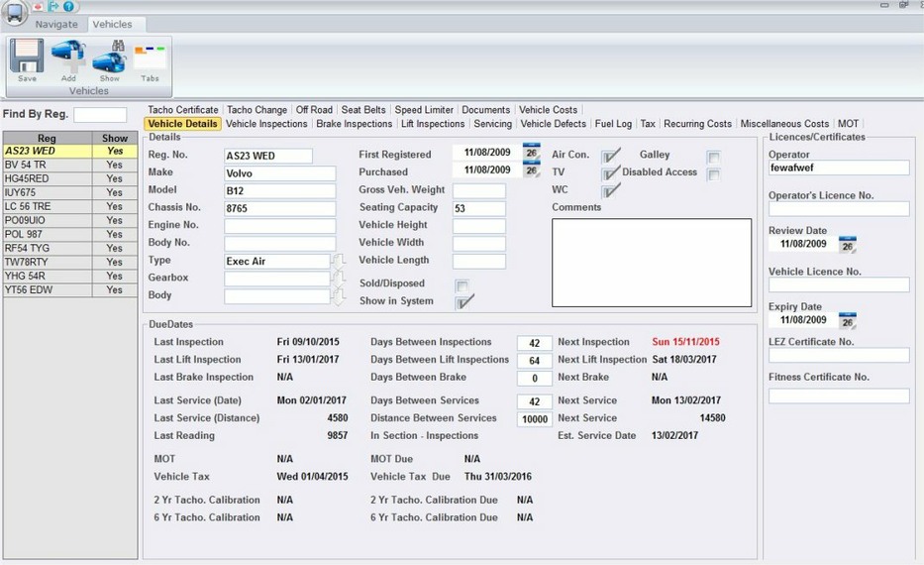Open the Body dropdown arrow

(338, 296)
